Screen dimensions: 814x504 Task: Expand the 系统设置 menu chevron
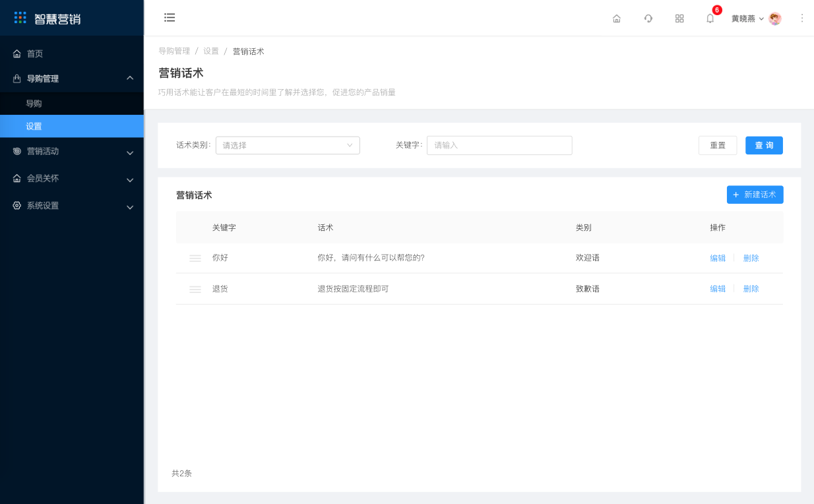(x=130, y=206)
